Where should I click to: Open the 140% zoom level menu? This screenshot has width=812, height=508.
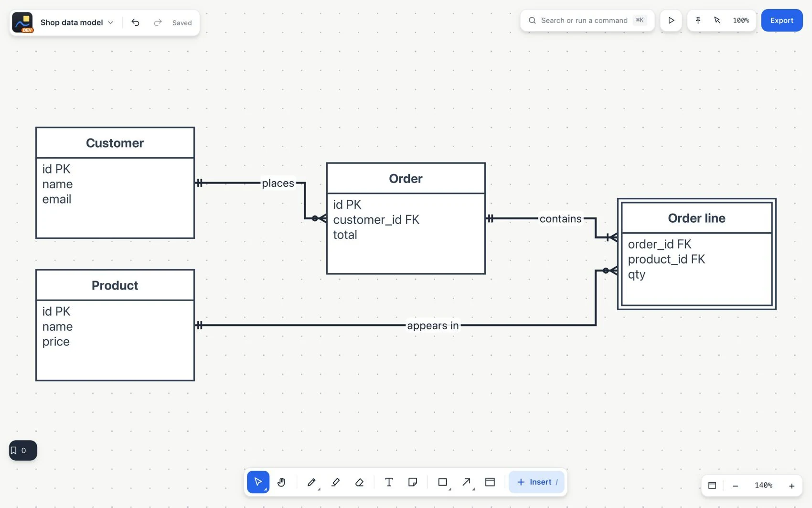(763, 486)
